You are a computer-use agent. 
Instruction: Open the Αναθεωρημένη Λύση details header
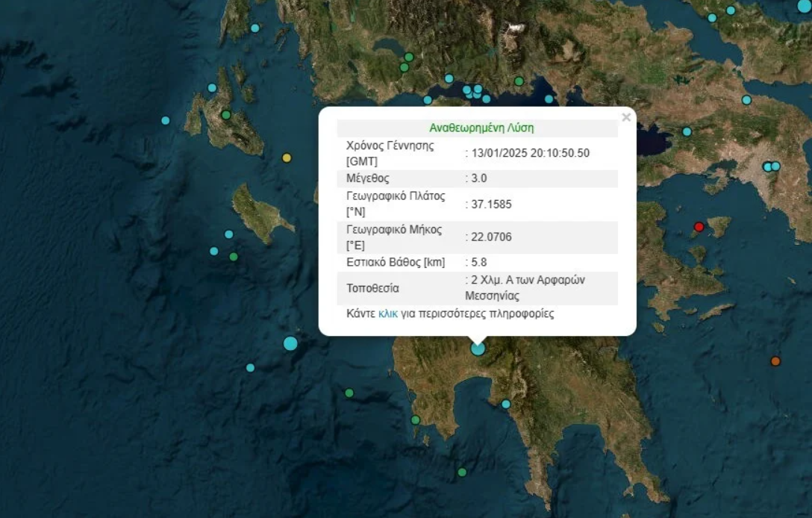483,128
